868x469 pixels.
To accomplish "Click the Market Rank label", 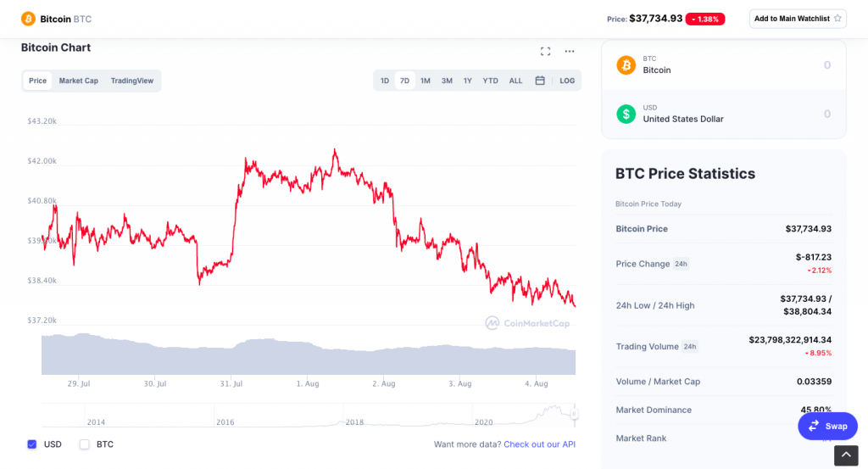I will coord(641,438).
